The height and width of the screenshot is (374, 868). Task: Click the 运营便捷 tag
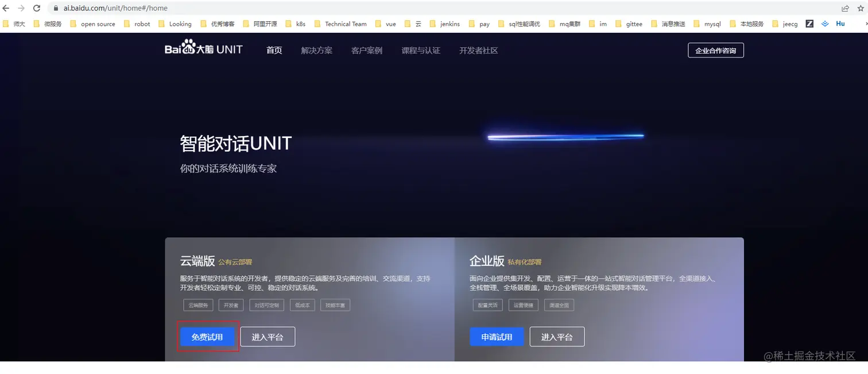pyautogui.click(x=524, y=305)
